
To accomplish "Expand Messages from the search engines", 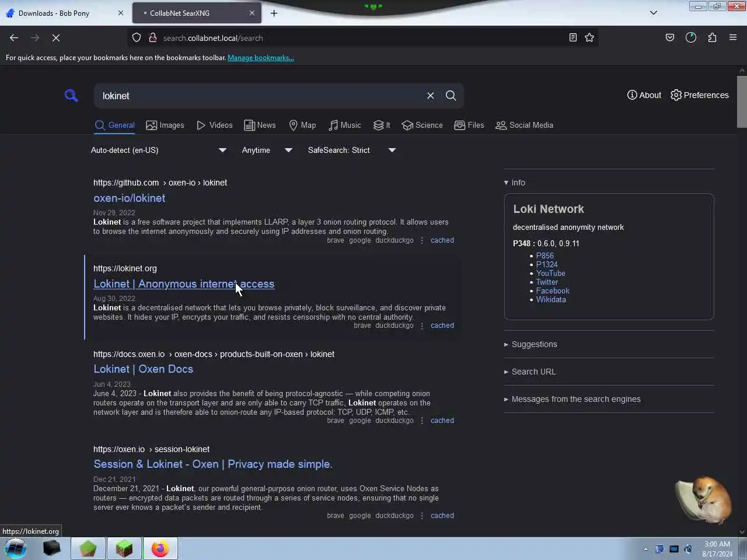I will pyautogui.click(x=573, y=399).
